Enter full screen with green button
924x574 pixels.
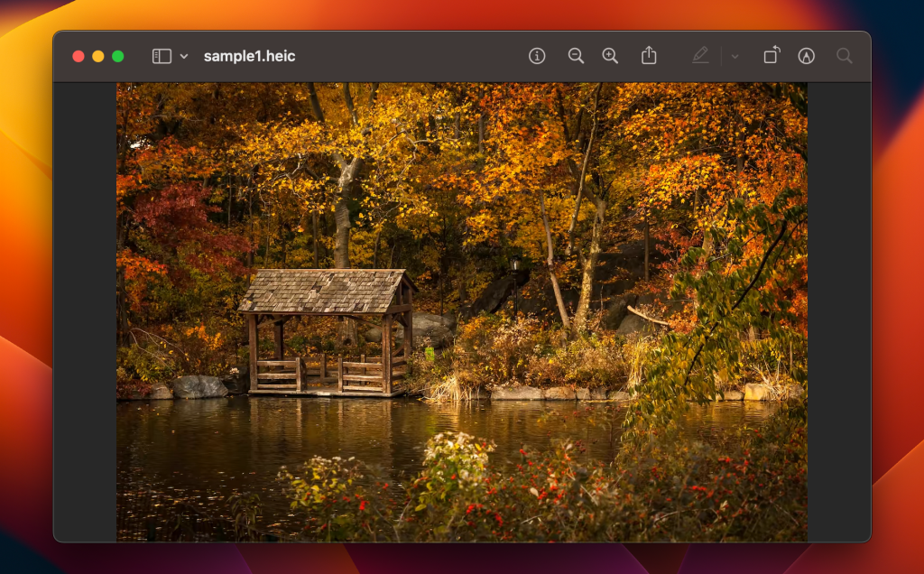pos(118,56)
